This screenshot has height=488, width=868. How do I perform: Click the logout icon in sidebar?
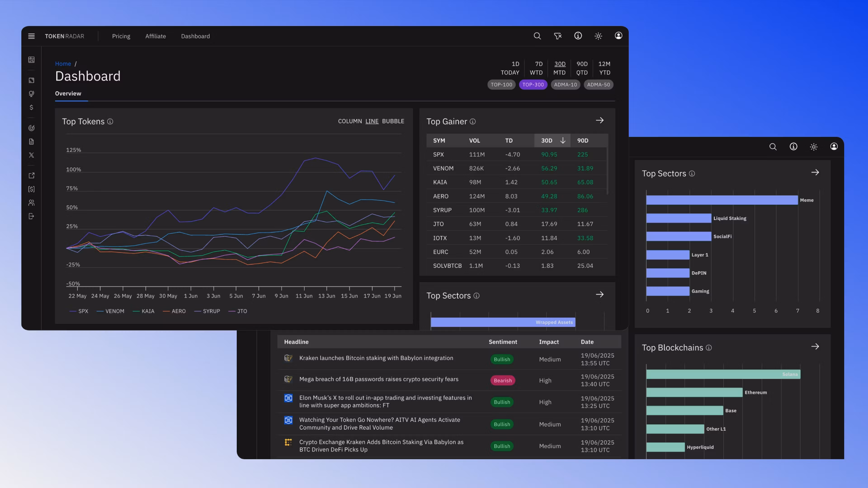tap(31, 216)
